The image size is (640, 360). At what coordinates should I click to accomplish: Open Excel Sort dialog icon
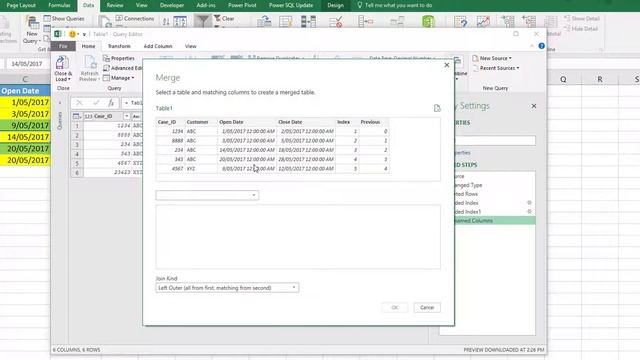point(180,21)
